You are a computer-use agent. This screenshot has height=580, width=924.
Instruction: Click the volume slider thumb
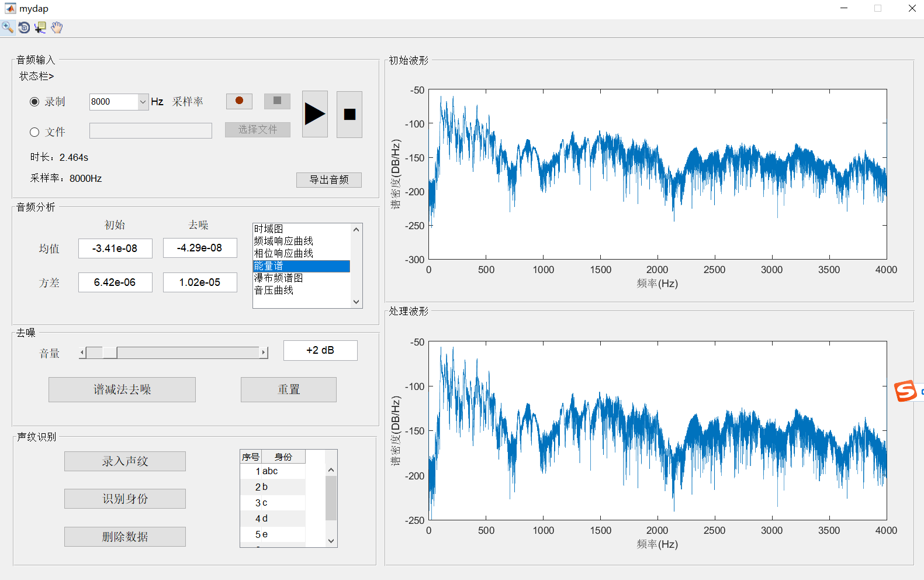109,353
